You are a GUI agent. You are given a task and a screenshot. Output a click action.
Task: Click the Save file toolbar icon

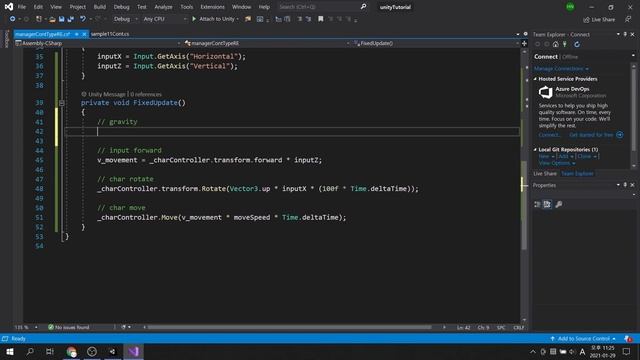tap(61, 19)
